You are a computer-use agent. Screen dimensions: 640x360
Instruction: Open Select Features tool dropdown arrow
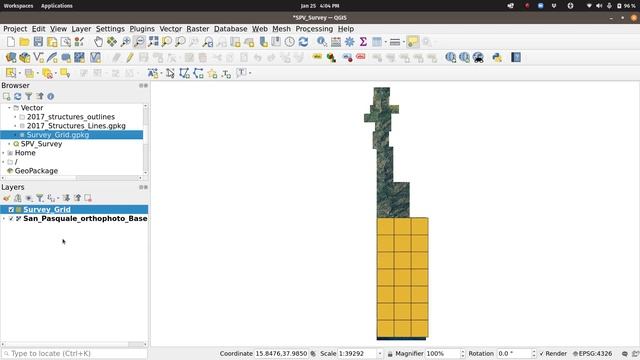[x=20, y=73]
